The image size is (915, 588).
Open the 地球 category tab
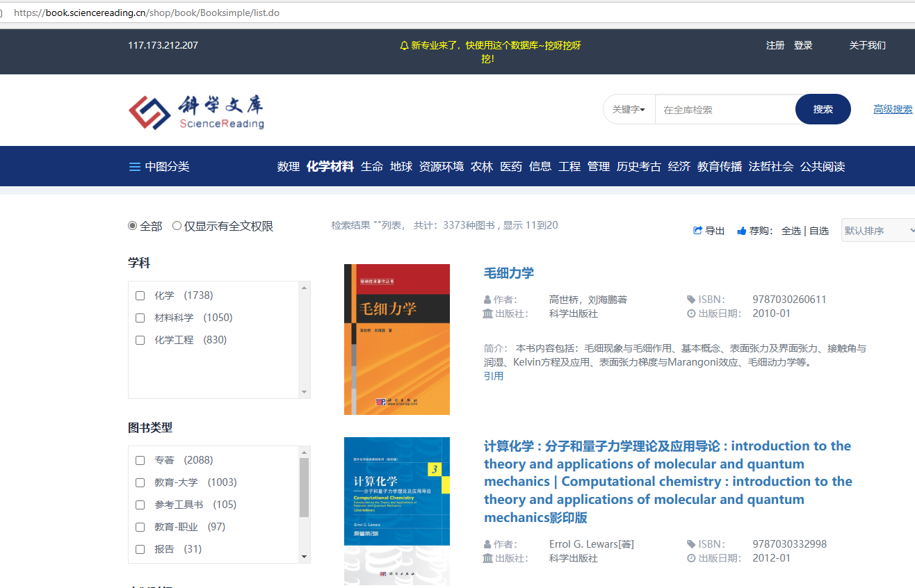401,167
